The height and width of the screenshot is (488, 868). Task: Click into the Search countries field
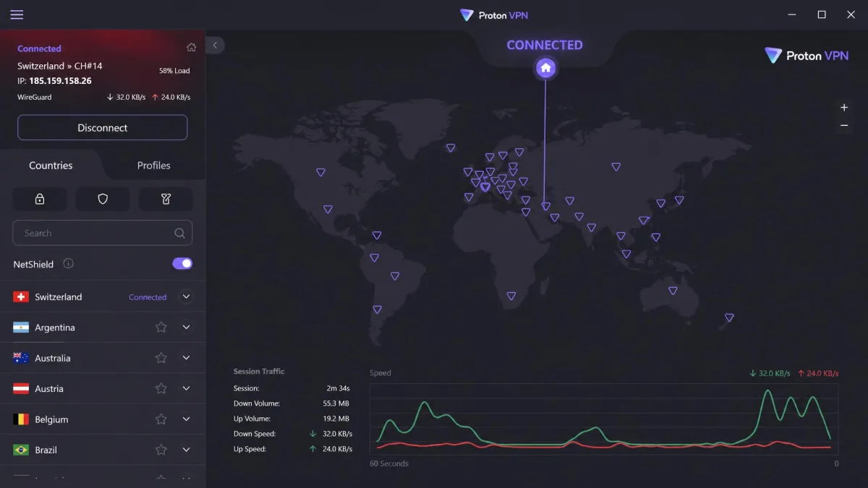click(103, 234)
